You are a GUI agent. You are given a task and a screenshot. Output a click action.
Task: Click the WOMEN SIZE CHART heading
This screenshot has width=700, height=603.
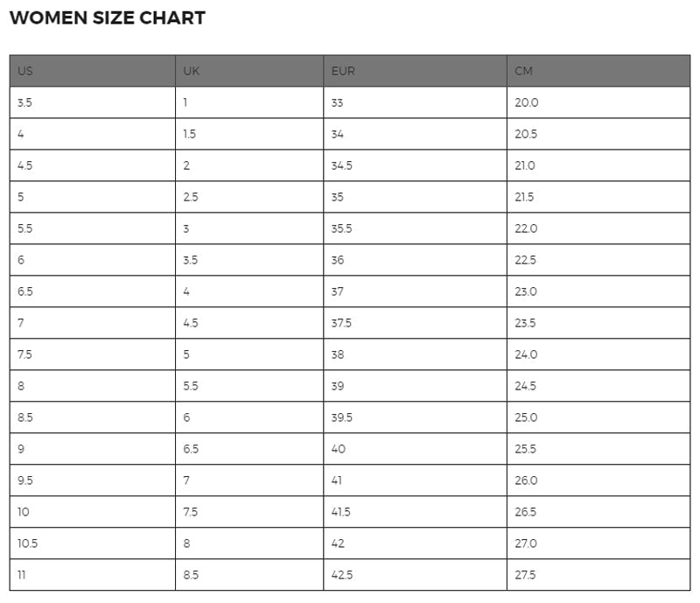click(107, 18)
